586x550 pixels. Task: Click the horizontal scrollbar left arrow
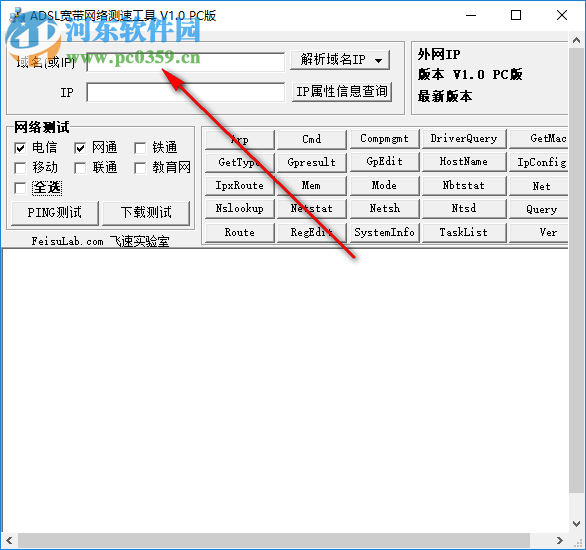[x=9, y=540]
